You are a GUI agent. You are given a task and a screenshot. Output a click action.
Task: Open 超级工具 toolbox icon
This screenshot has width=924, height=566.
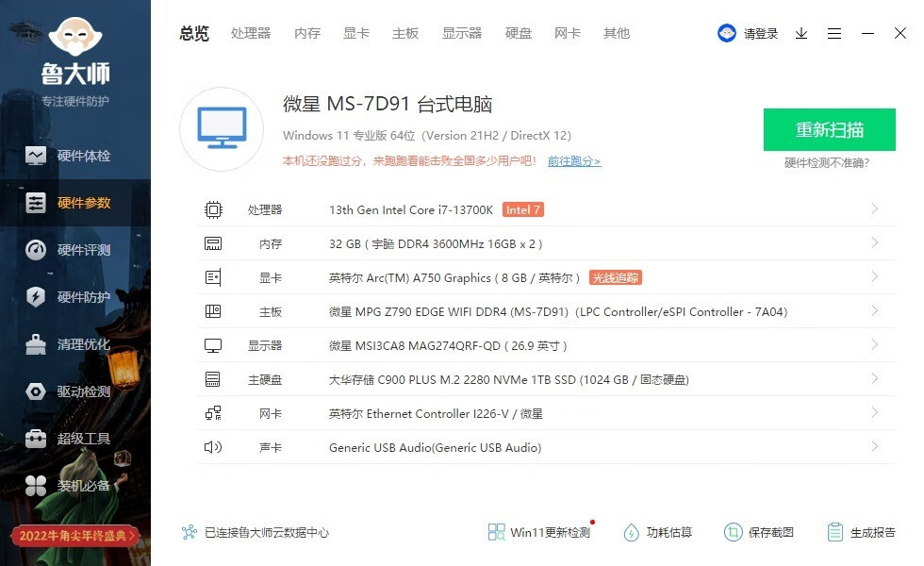pos(36,438)
